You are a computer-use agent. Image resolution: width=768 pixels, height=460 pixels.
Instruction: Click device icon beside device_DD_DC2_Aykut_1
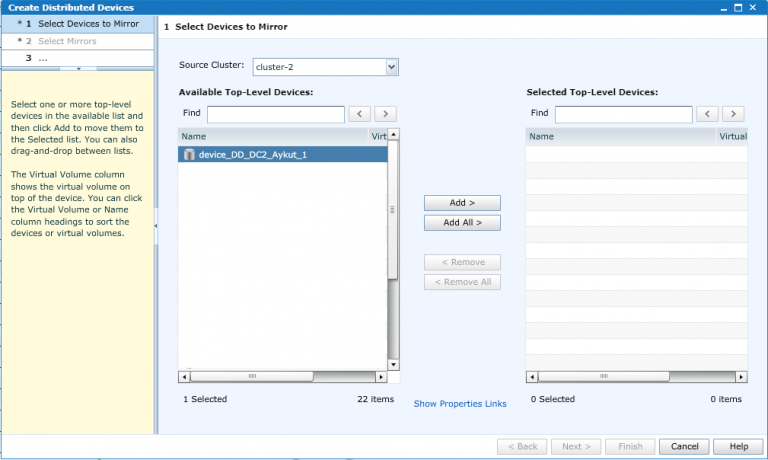point(189,154)
